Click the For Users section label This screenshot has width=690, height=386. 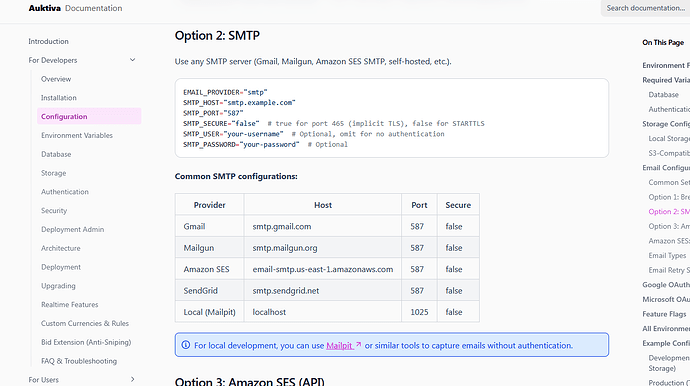coord(44,380)
